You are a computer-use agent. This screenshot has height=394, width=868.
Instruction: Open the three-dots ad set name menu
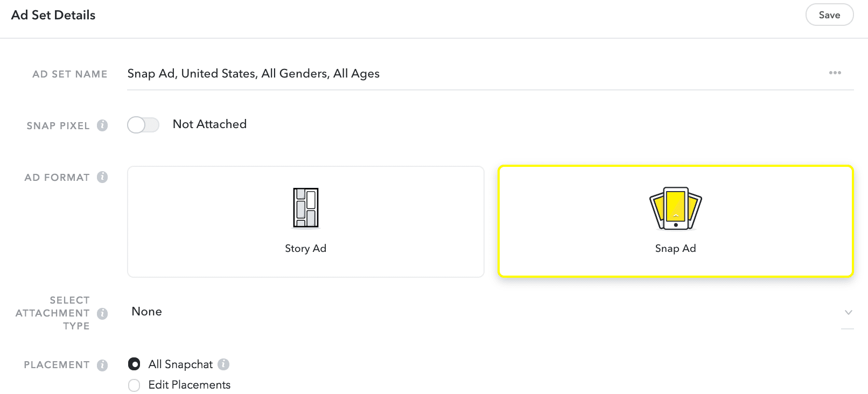click(835, 73)
